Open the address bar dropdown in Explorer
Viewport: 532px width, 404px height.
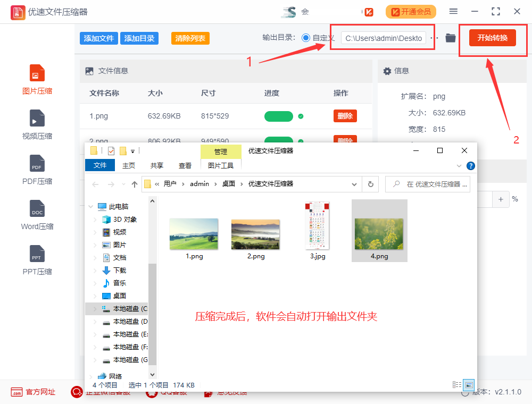click(x=354, y=183)
